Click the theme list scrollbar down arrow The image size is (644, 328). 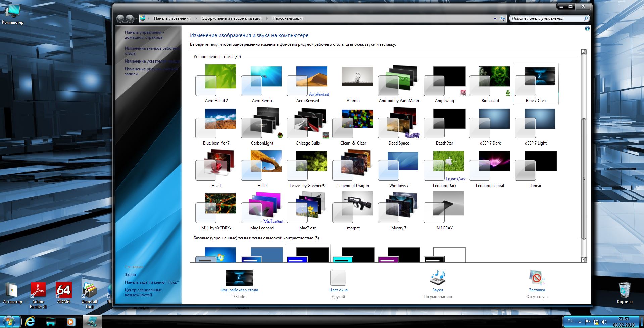point(584,259)
